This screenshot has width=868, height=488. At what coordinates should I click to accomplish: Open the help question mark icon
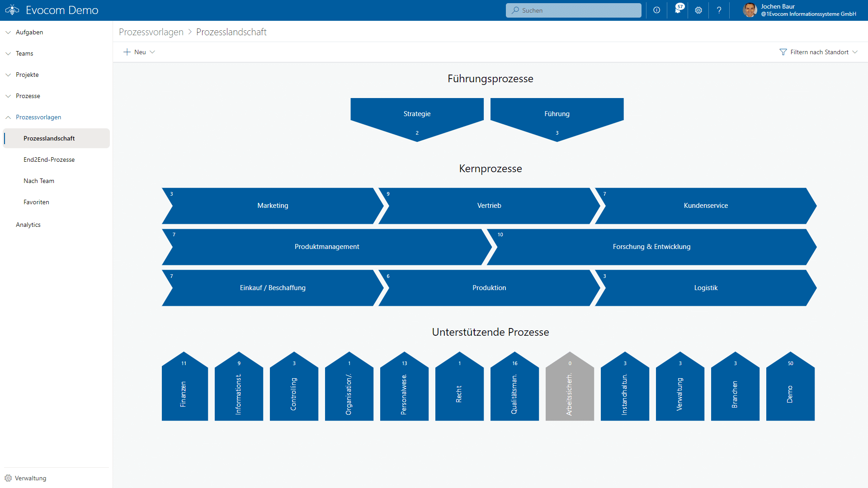(719, 10)
